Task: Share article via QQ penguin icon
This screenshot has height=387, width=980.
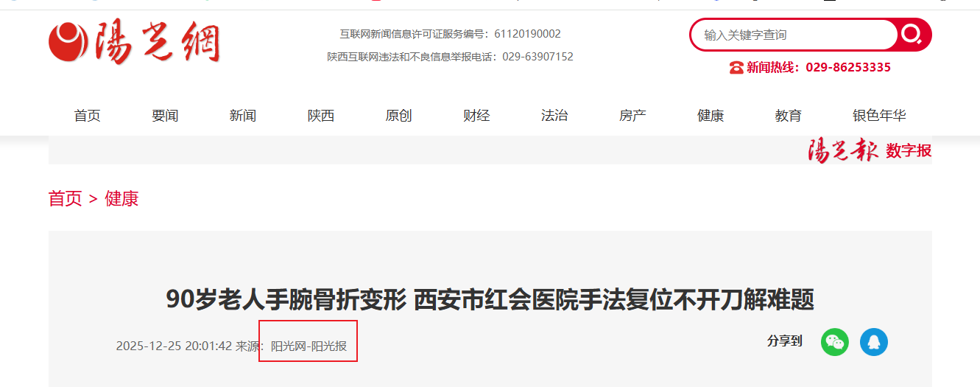Action: click(x=874, y=342)
